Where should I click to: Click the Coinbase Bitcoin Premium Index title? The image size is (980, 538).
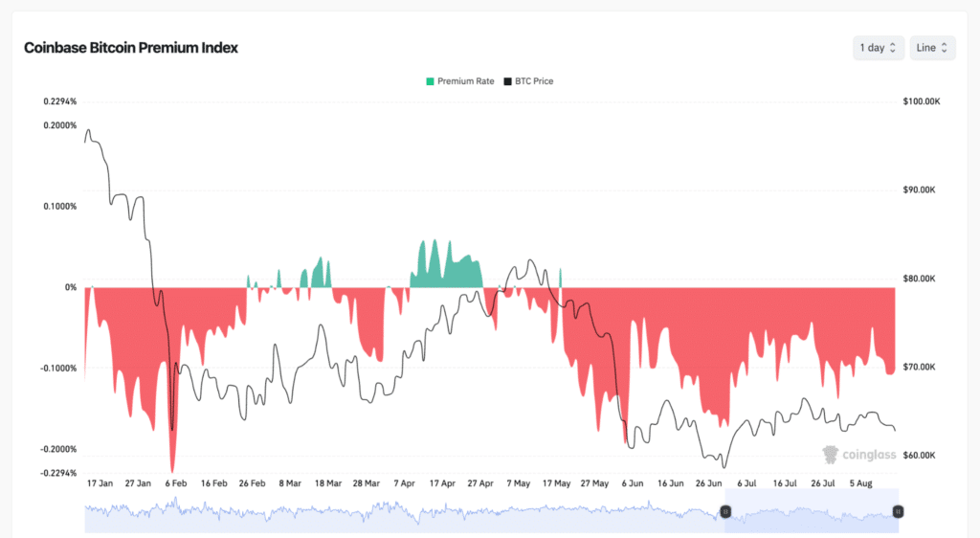click(x=131, y=48)
